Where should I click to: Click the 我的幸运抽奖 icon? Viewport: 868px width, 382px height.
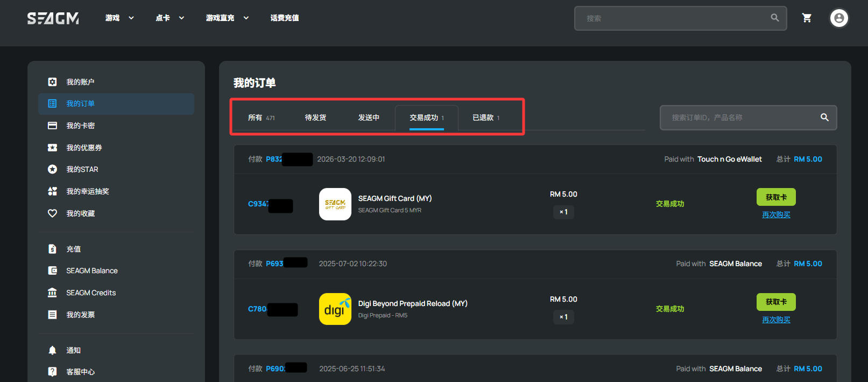click(x=52, y=191)
